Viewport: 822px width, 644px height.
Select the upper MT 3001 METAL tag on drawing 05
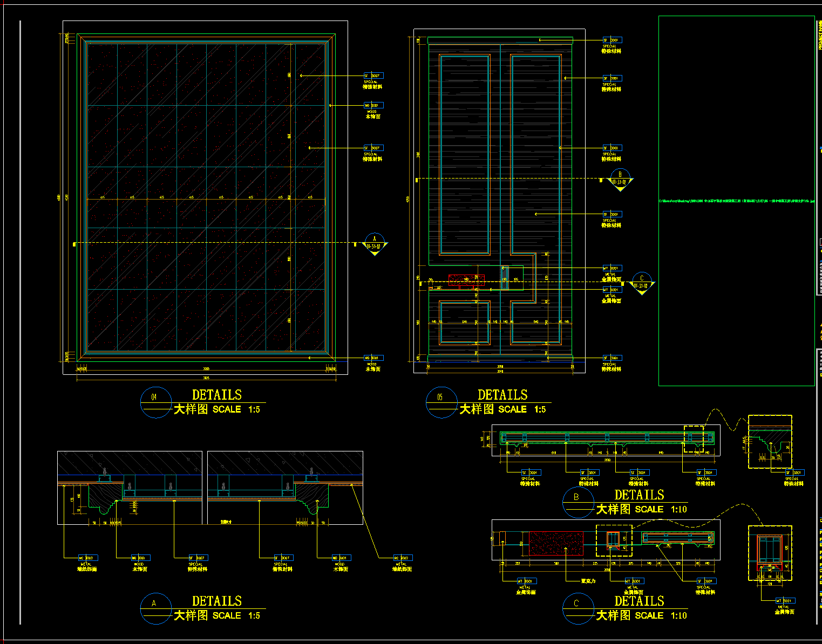[x=612, y=268]
